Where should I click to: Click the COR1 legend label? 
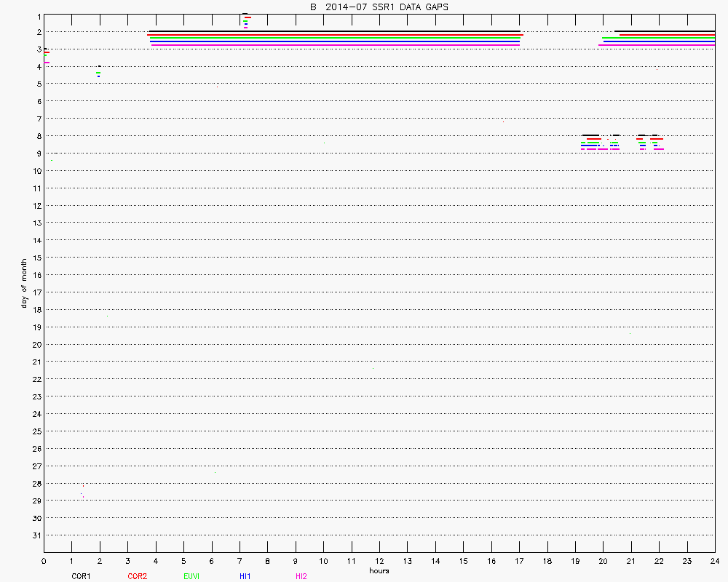[81, 576]
